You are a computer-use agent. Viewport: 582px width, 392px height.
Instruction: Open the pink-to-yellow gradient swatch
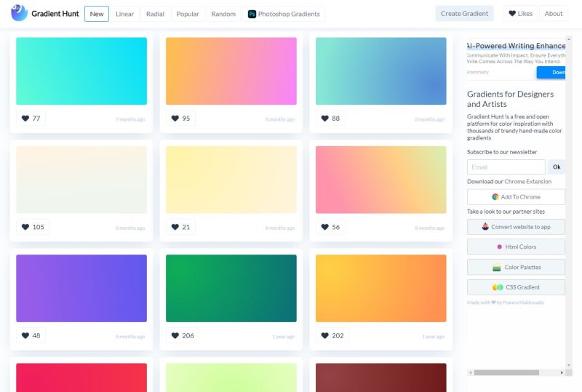(380, 180)
